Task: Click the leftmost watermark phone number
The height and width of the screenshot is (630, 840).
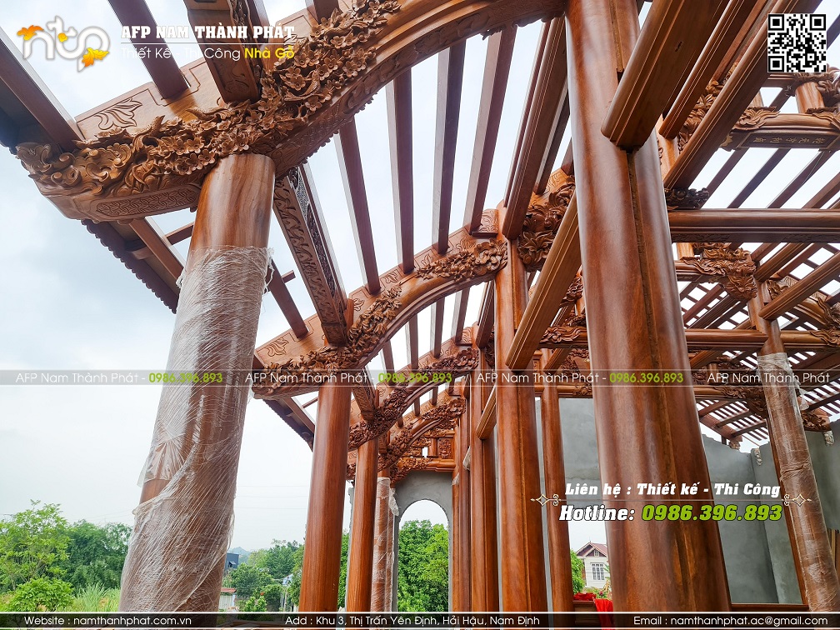Action: [x=185, y=377]
